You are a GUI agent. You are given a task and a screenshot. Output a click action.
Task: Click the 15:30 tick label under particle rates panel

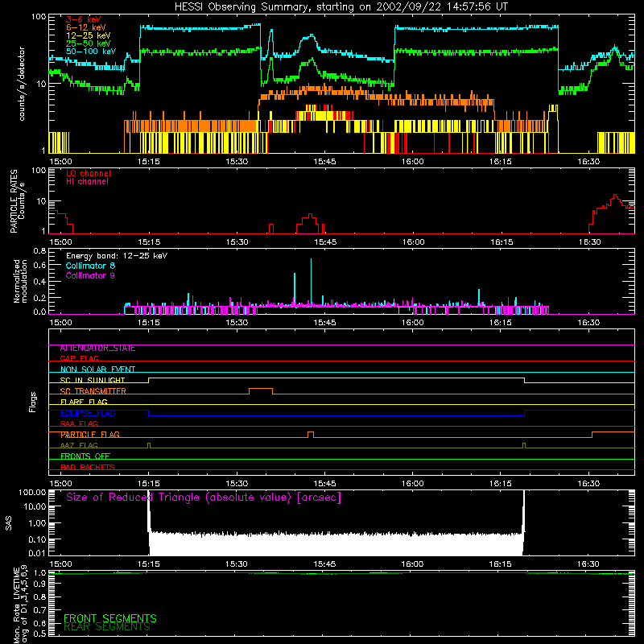[237, 242]
